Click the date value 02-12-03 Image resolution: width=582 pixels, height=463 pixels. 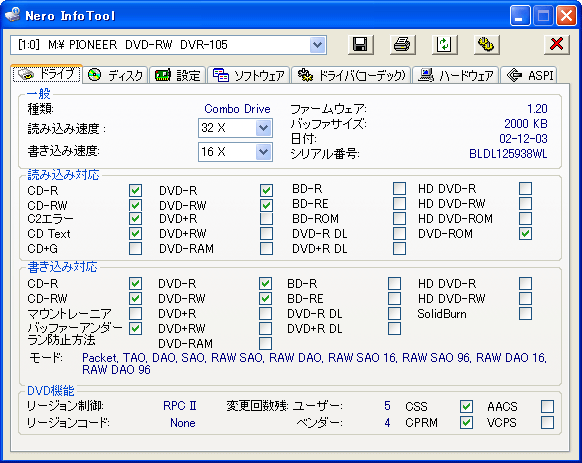pos(523,139)
